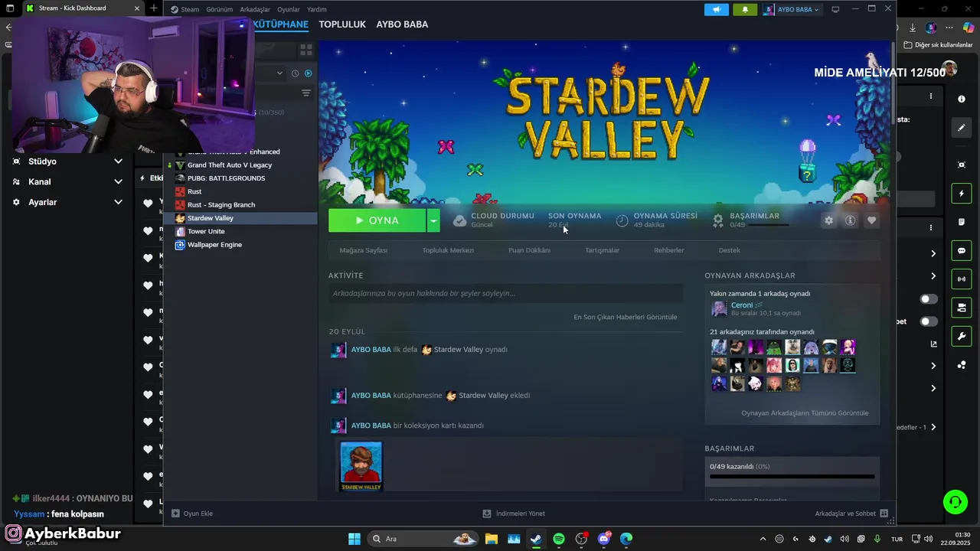Open the Mağaza Sayfası tab
The image size is (980, 551).
[364, 250]
